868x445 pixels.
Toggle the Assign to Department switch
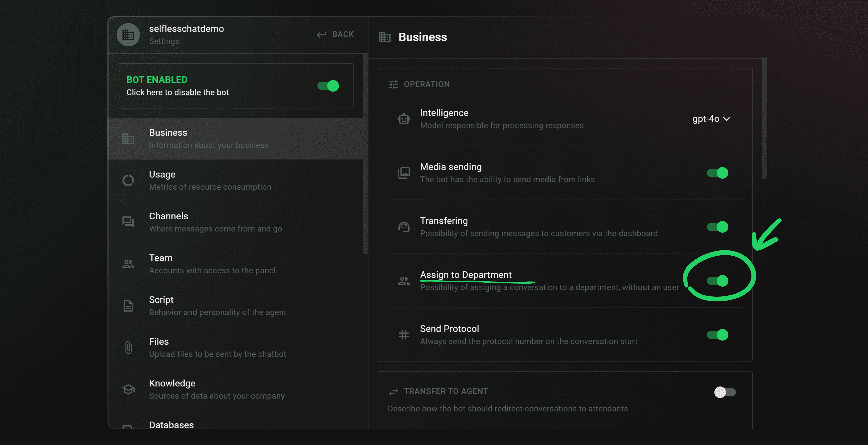(717, 281)
